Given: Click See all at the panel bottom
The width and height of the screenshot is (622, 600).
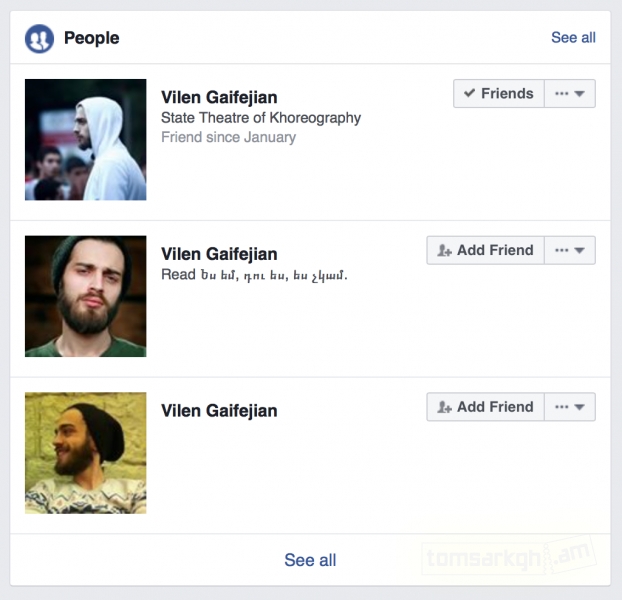Looking at the screenshot, I should pos(310,560).
